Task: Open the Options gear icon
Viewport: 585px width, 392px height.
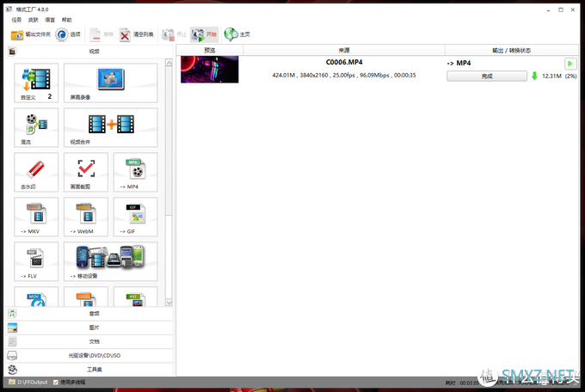Action: [x=61, y=34]
